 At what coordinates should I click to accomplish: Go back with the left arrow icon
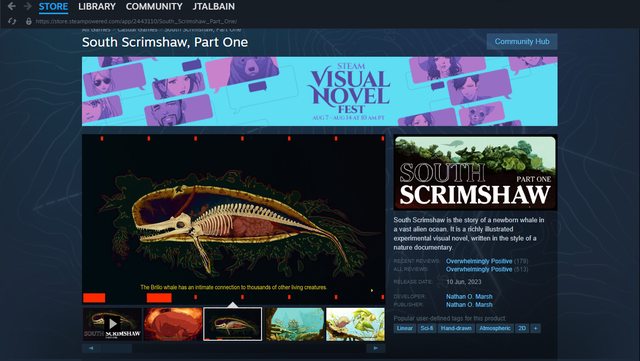(11, 6)
